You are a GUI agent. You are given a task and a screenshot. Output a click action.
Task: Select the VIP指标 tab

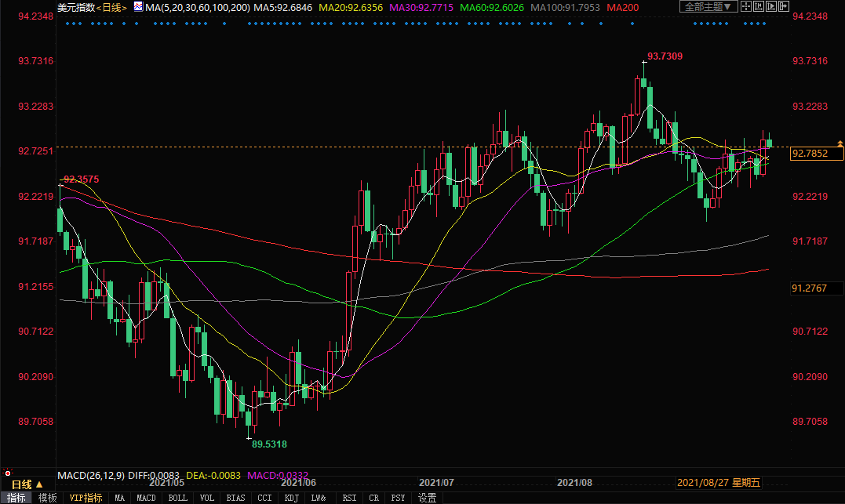(86, 498)
